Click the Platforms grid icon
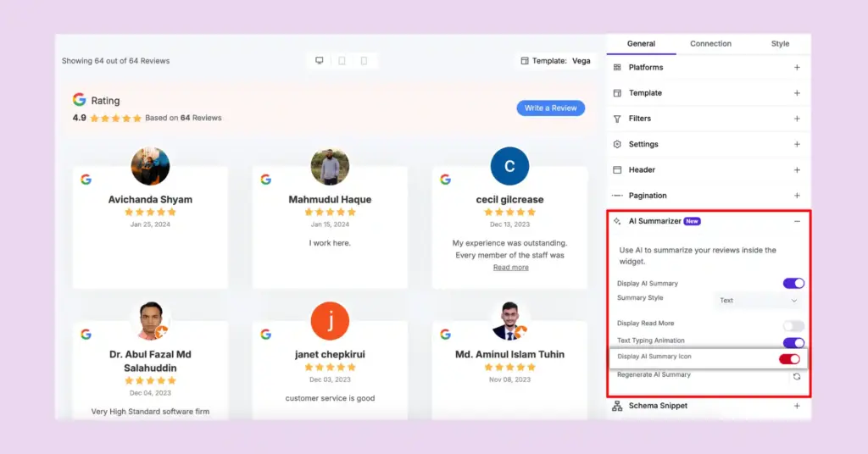868x454 pixels. [617, 68]
